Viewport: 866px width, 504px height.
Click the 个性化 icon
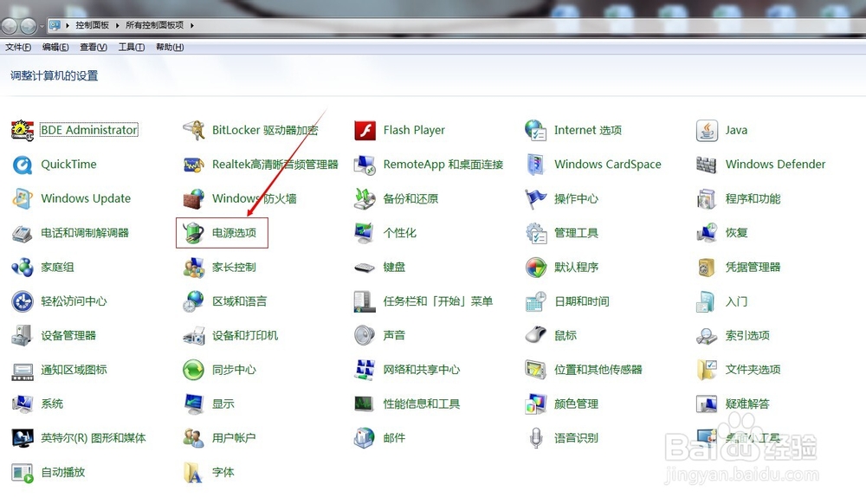coord(365,233)
